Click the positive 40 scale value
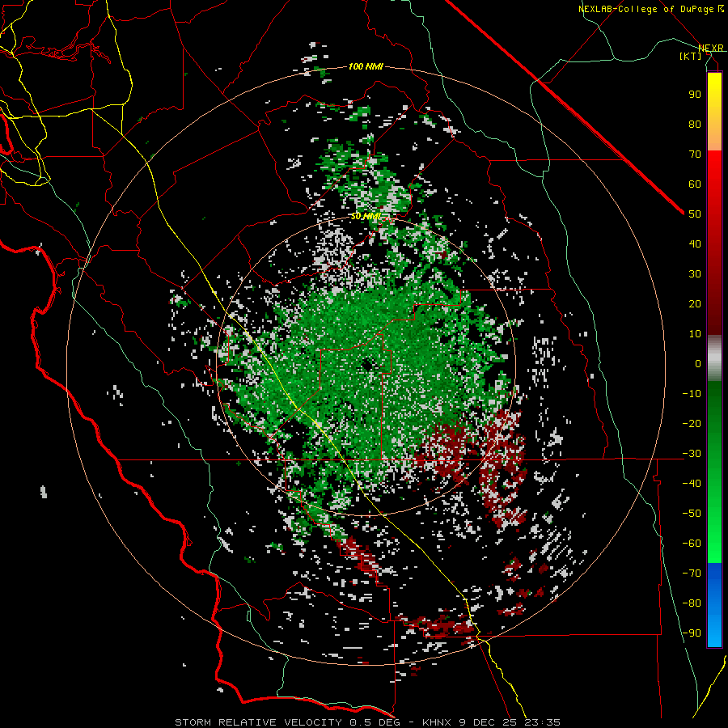The height and width of the screenshot is (728, 728). click(x=695, y=243)
